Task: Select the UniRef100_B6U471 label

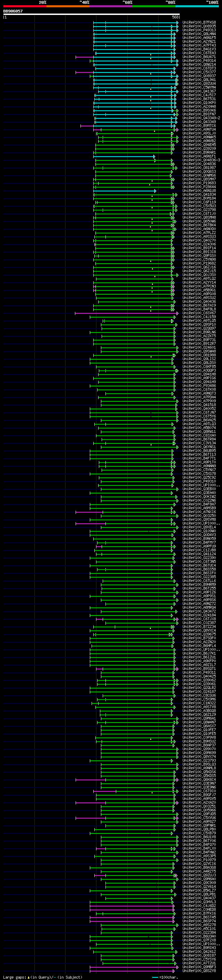Action: (x=199, y=57)
